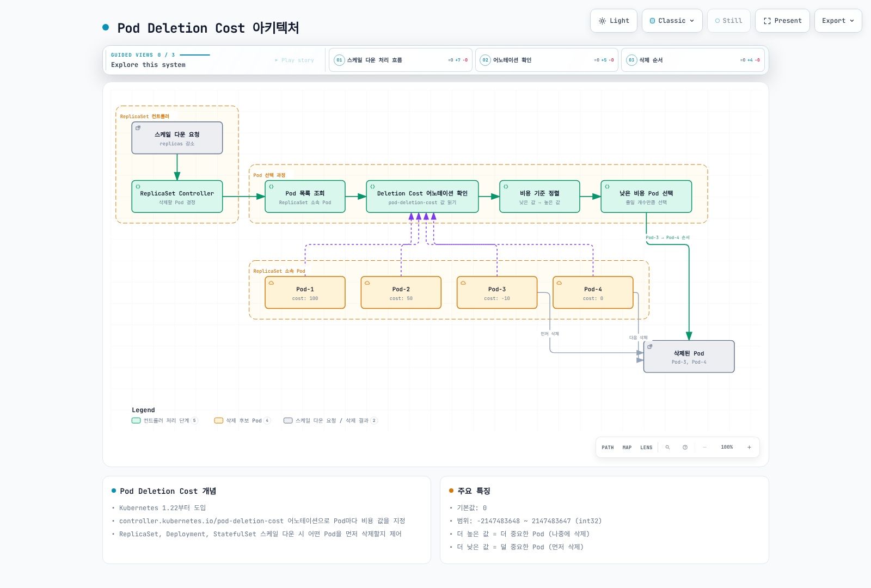Image resolution: width=871 pixels, height=588 pixels.
Task: Select the ReplicaSet Controller node
Action: click(x=177, y=197)
